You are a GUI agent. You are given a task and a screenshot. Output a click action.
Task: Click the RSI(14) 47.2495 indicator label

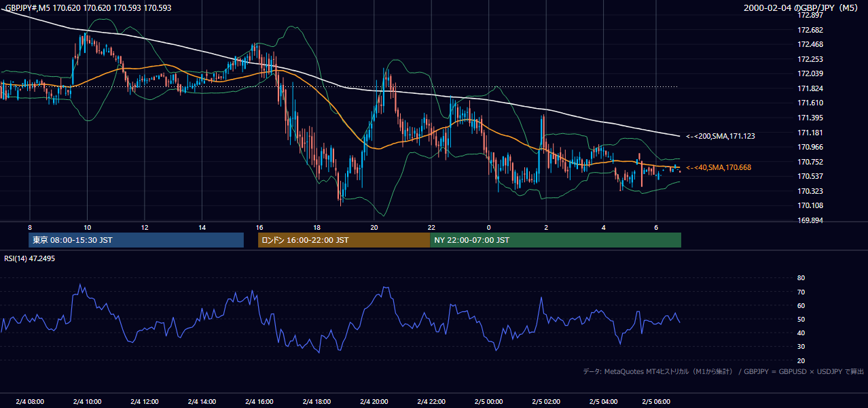29,258
